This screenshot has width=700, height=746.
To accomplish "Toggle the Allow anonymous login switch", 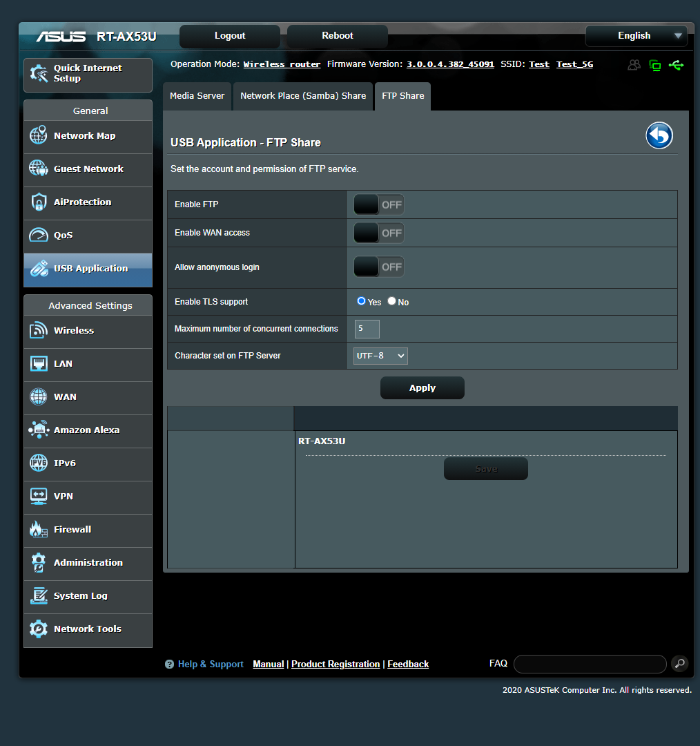I will pyautogui.click(x=378, y=267).
